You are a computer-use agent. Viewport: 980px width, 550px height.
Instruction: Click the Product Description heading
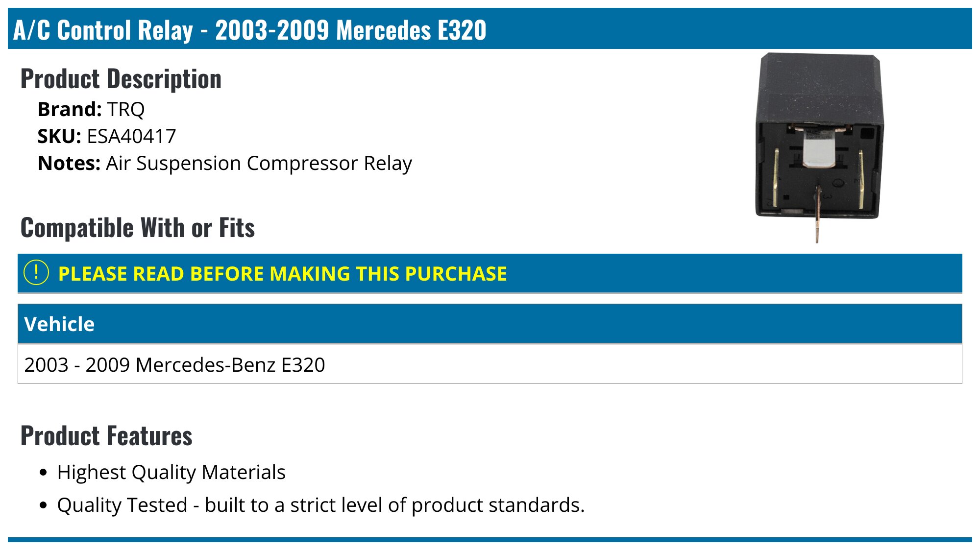[121, 79]
